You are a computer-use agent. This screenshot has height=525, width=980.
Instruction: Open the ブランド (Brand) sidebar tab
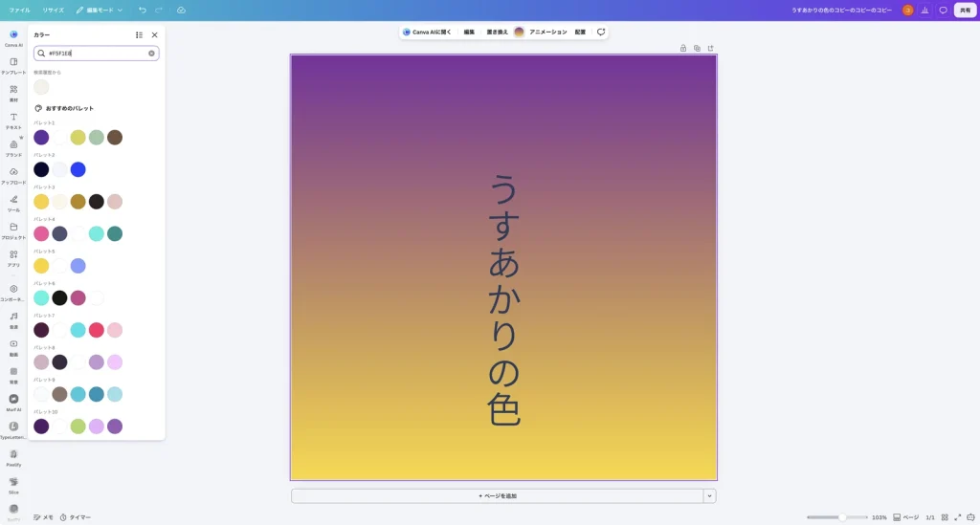click(x=13, y=147)
